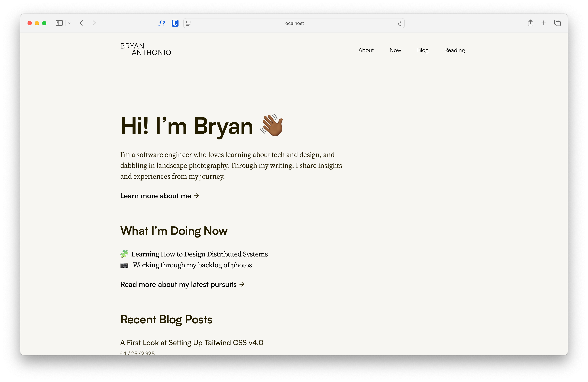Click the Bryan Anthonio site logo
This screenshot has width=588, height=382.
[146, 49]
